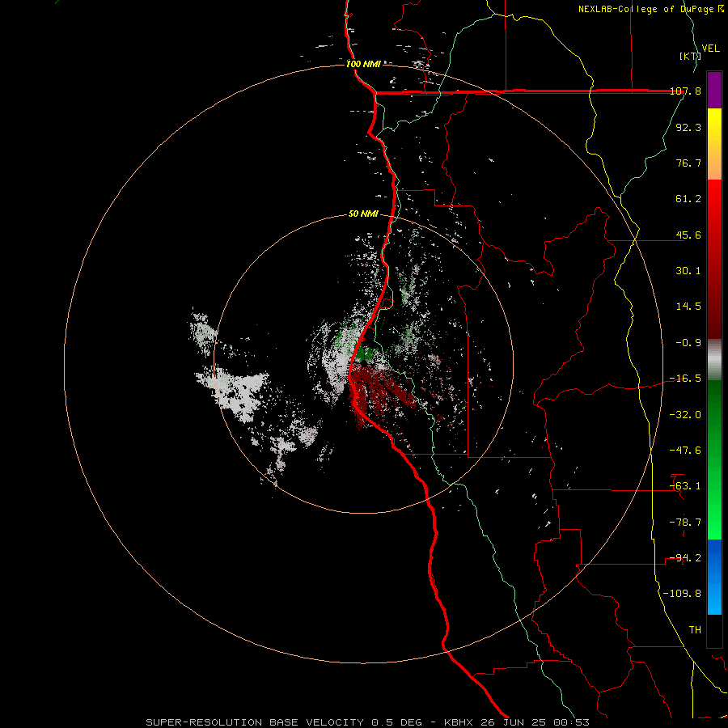The image size is (728, 728).
Task: Click the 100 NMI range ring label
Action: coord(363,64)
